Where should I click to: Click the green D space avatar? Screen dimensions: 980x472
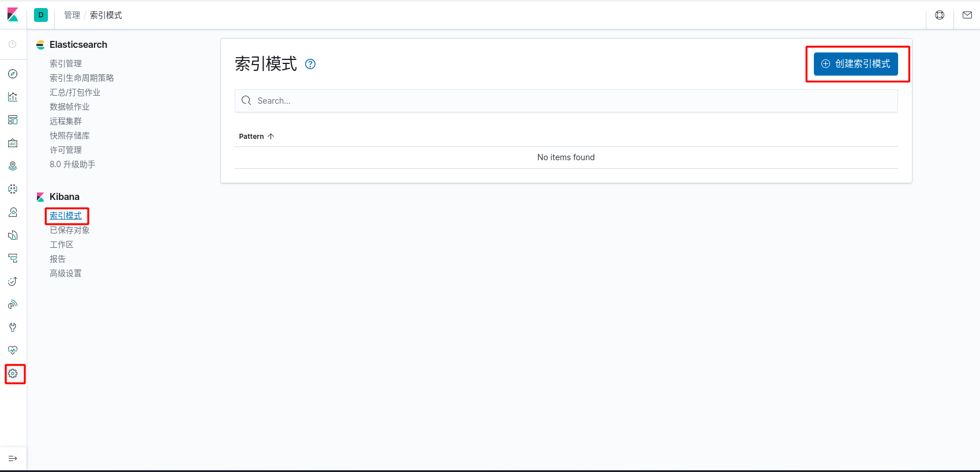click(41, 15)
